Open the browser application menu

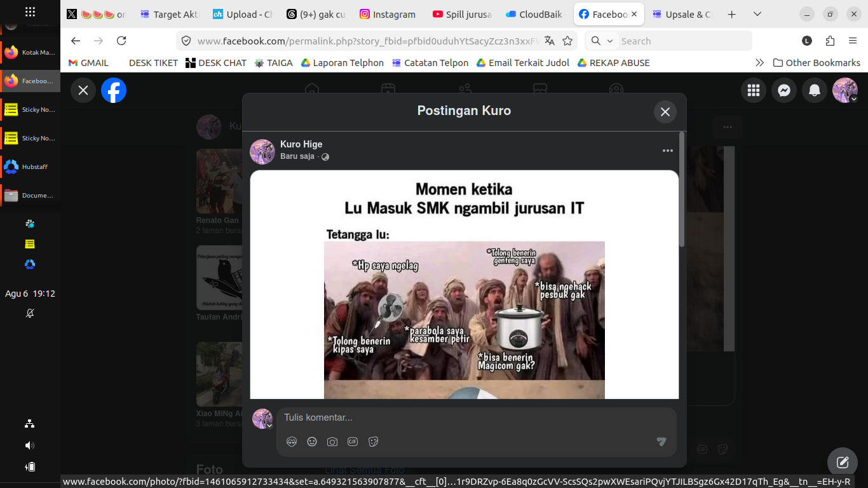(853, 41)
